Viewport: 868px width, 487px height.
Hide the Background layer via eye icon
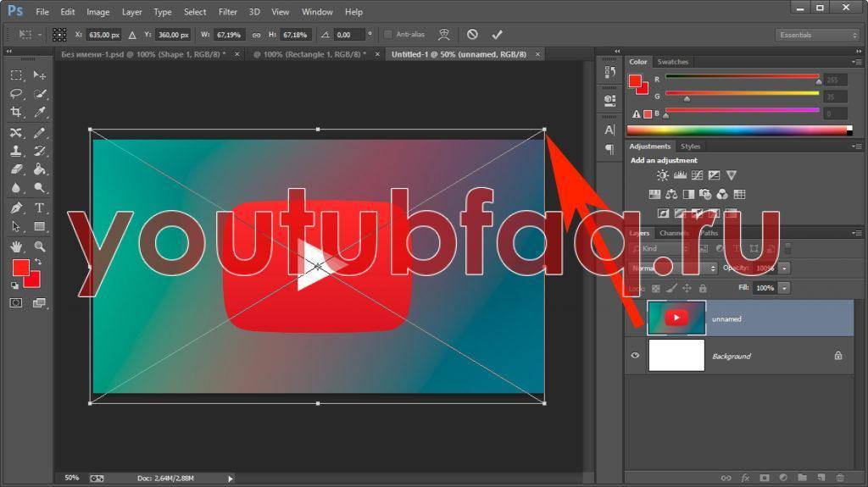point(635,356)
